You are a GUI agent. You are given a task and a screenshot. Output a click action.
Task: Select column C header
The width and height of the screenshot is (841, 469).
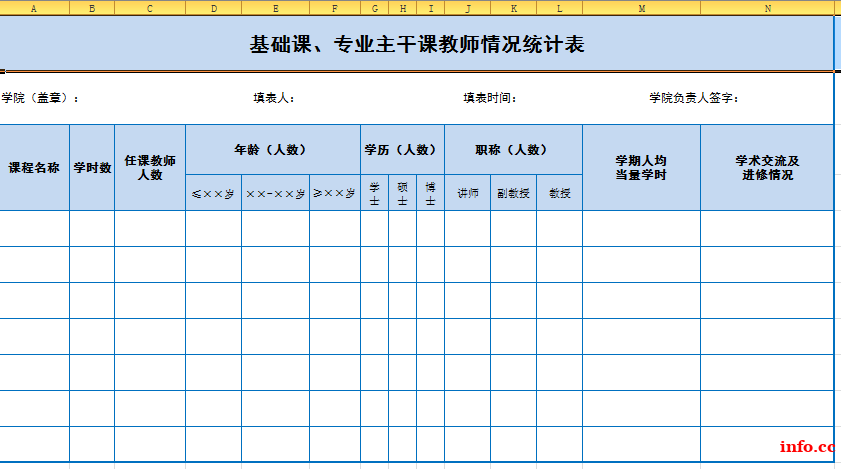(x=150, y=8)
